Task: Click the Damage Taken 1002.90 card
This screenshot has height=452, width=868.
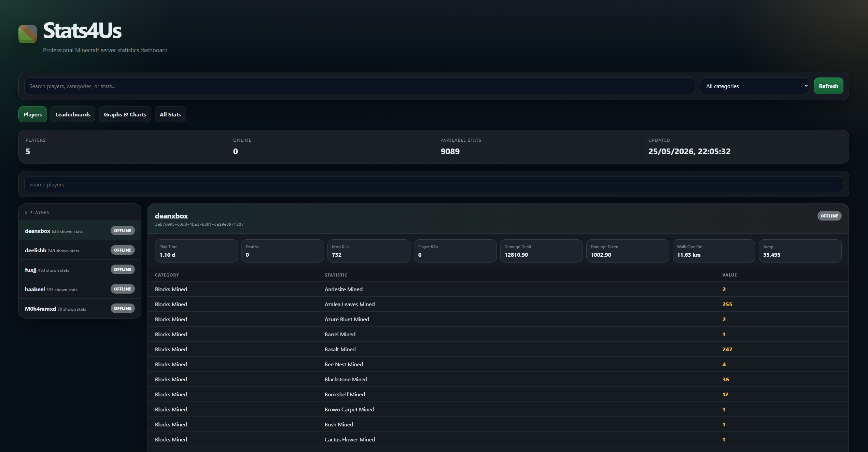Action: [x=628, y=251]
